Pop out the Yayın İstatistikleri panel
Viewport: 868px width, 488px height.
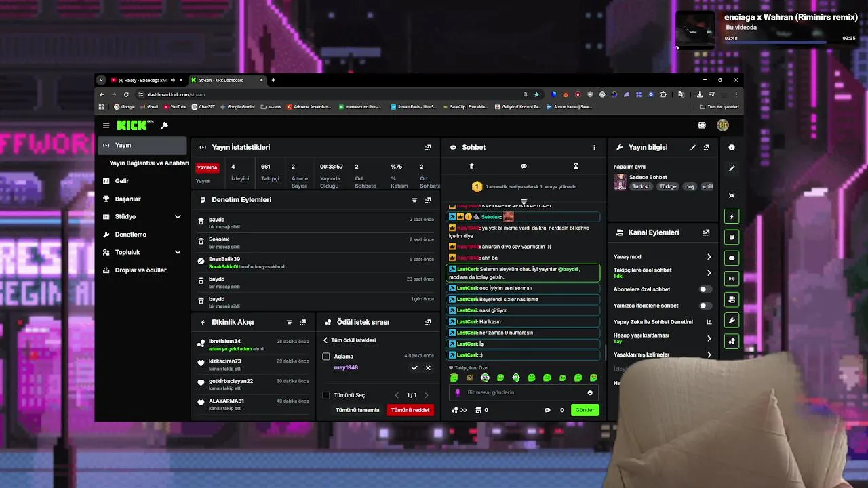[x=428, y=147]
